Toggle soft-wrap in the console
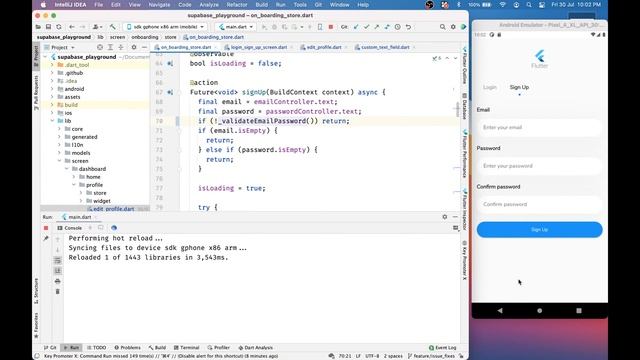The width and height of the screenshot is (640, 360). click(58, 260)
